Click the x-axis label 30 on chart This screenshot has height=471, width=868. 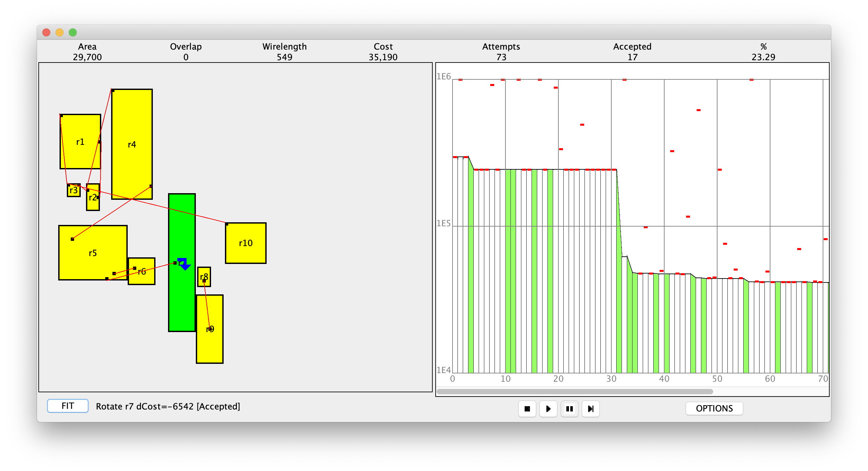(x=611, y=379)
